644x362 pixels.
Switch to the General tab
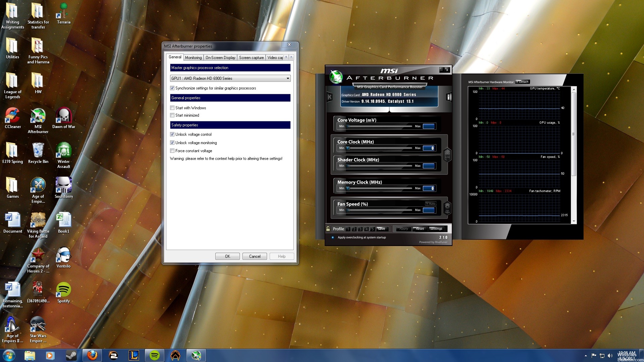175,57
